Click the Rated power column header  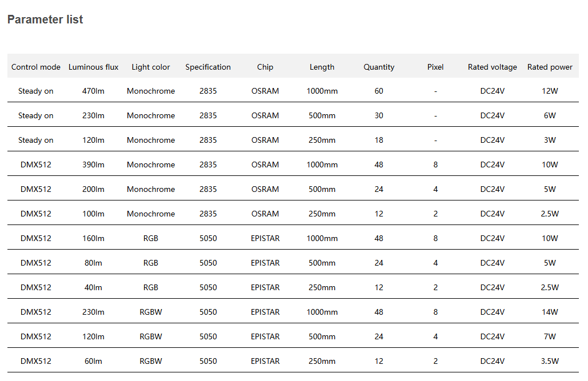click(550, 67)
